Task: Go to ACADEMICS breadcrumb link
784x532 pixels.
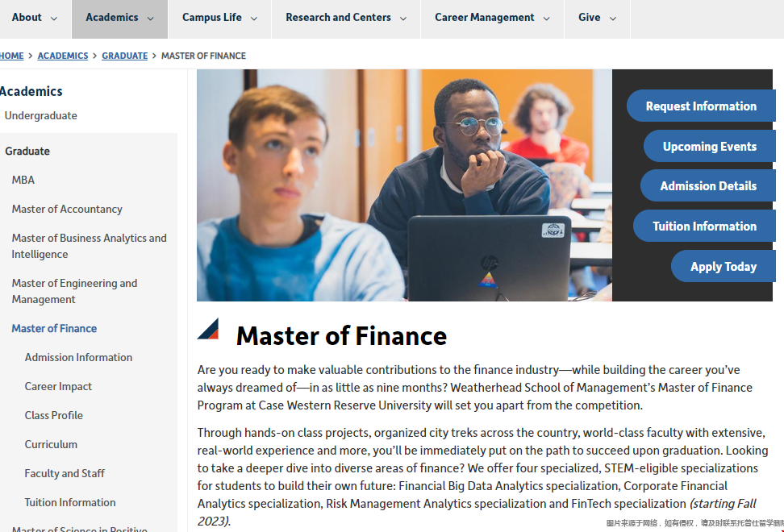Action: pos(63,56)
